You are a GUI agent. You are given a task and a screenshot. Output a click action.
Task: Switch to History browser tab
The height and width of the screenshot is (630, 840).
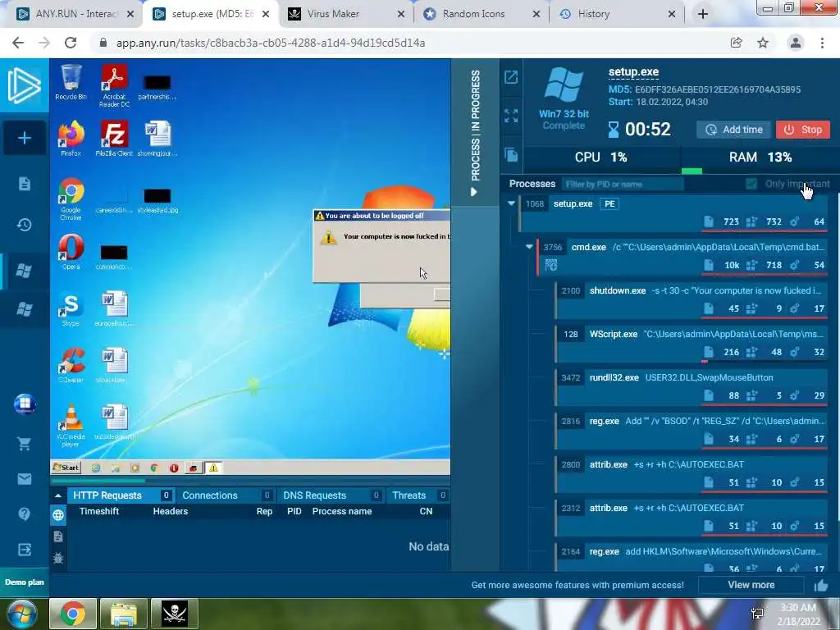(x=616, y=14)
